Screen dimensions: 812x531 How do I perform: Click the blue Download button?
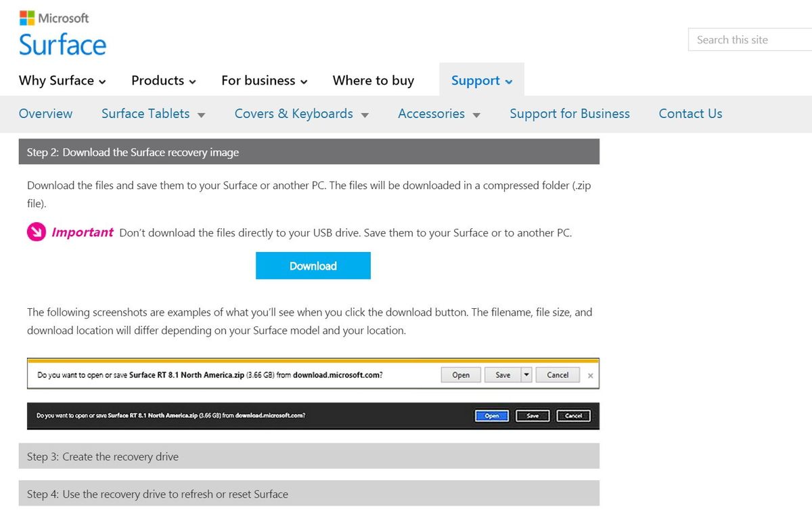pos(313,265)
